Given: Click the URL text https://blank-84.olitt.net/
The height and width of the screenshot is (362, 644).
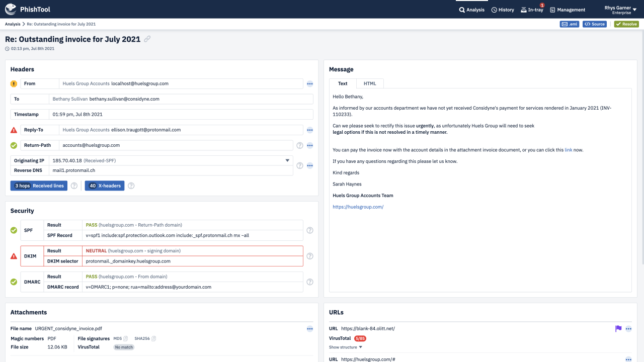Looking at the screenshot, I should tap(368, 329).
